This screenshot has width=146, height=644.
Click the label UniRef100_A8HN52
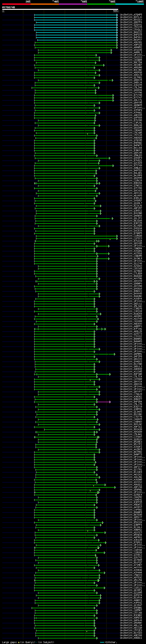coord(131,48)
